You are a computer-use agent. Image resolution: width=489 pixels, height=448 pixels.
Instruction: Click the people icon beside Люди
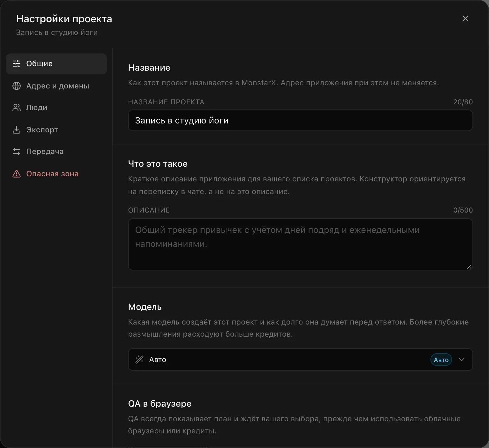17,108
